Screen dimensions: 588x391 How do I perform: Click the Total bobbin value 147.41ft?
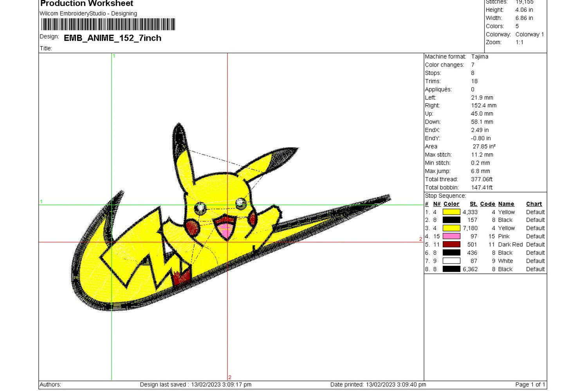click(482, 188)
